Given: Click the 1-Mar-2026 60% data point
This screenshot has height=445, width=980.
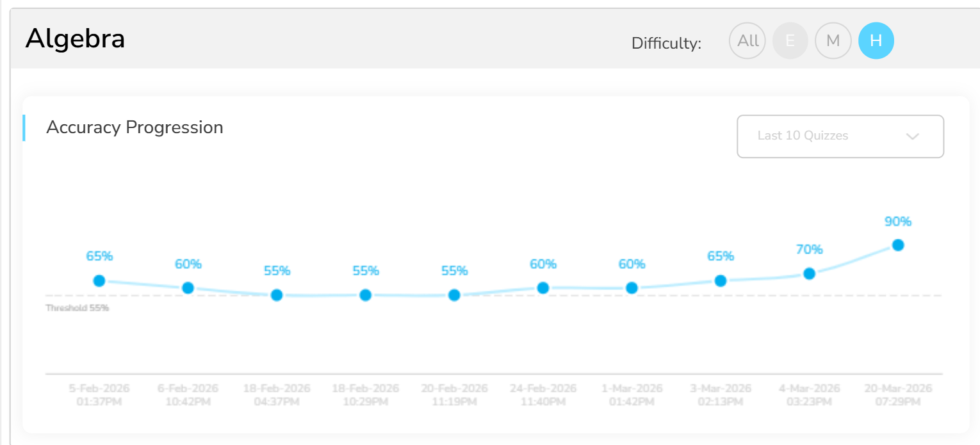Looking at the screenshot, I should tap(632, 288).
